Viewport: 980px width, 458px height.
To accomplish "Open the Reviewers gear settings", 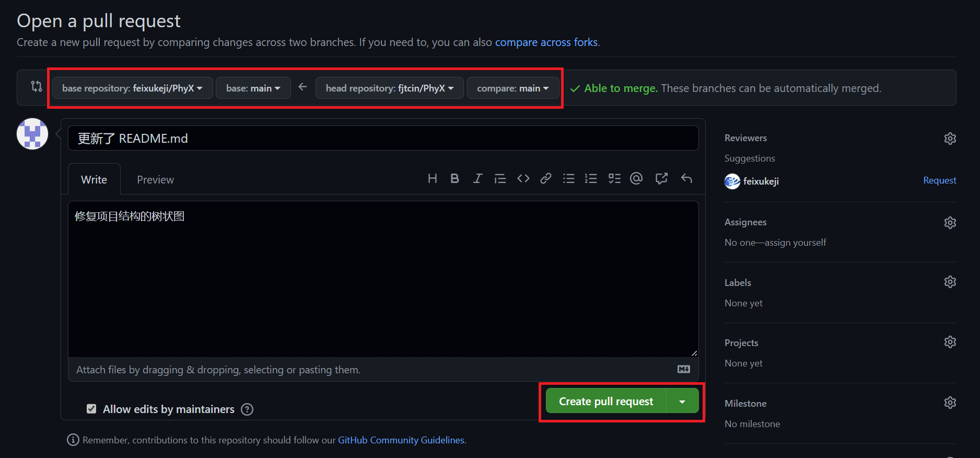I will 950,139.
